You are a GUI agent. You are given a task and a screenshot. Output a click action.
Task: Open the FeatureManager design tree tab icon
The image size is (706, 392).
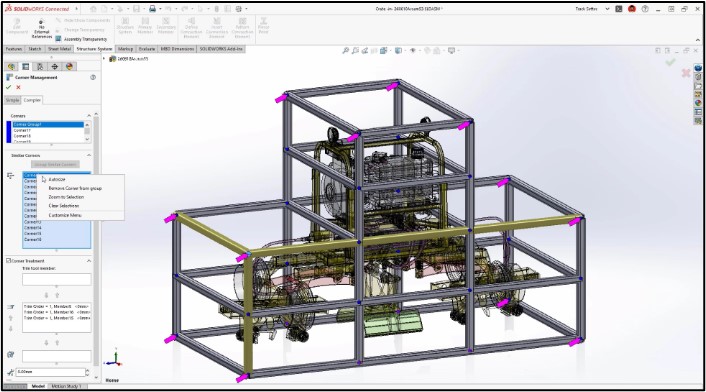pos(11,67)
